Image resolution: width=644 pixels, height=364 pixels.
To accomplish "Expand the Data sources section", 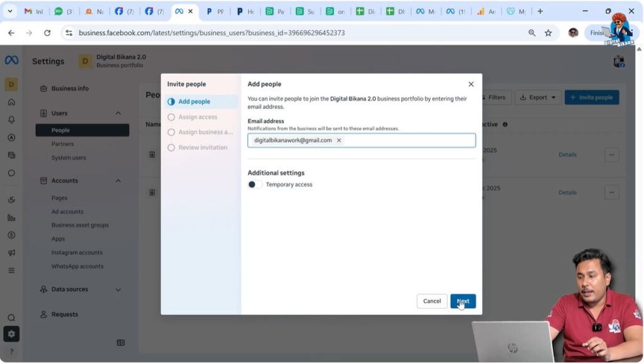I will click(118, 289).
